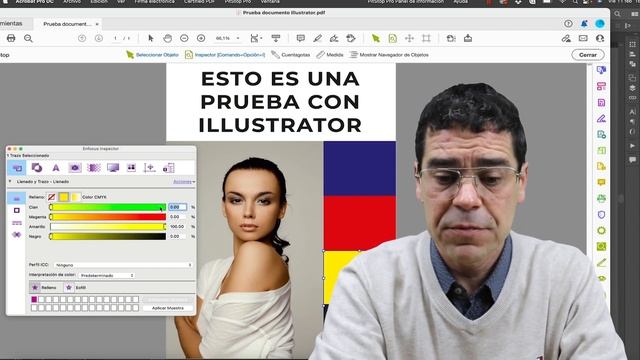Open the Interpretación de color dropdown

(x=107, y=276)
